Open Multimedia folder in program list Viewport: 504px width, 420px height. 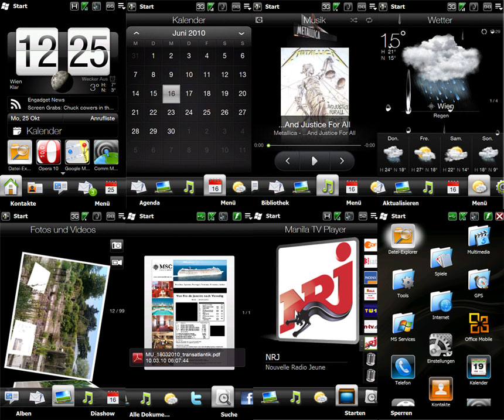[x=479, y=240]
